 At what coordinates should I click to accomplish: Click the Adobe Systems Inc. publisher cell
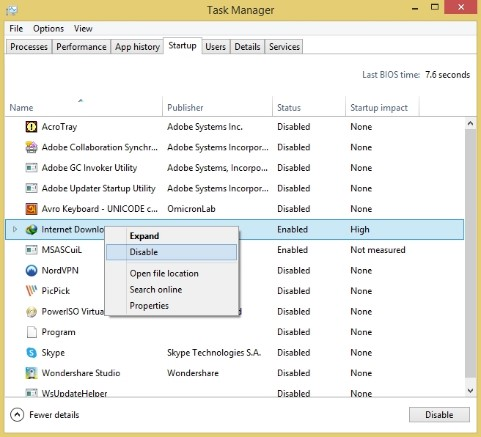tap(205, 127)
